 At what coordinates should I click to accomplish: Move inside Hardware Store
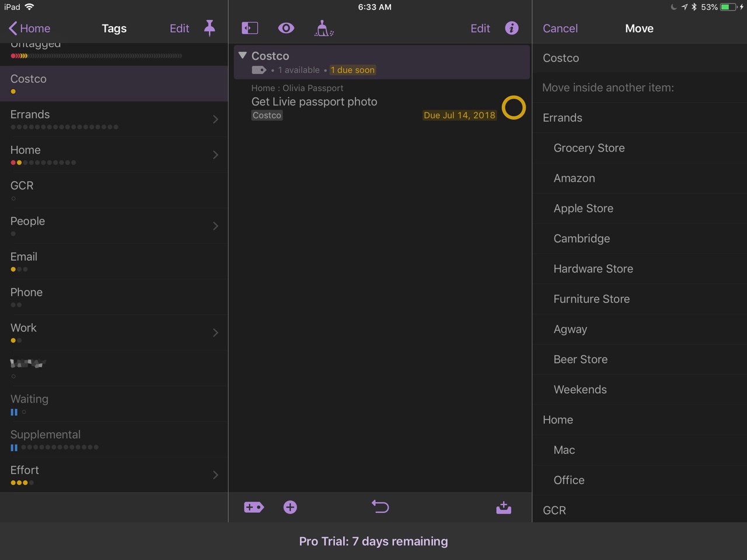640,269
